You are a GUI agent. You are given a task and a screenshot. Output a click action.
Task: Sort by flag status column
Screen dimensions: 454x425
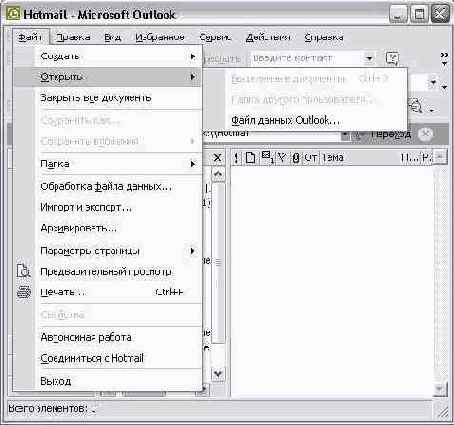[x=282, y=157]
